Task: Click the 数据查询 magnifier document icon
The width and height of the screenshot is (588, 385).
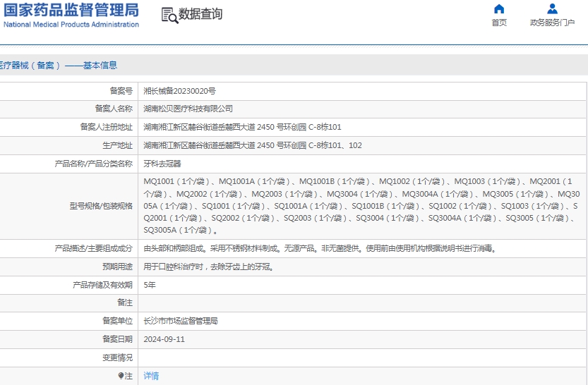Action: pos(169,16)
